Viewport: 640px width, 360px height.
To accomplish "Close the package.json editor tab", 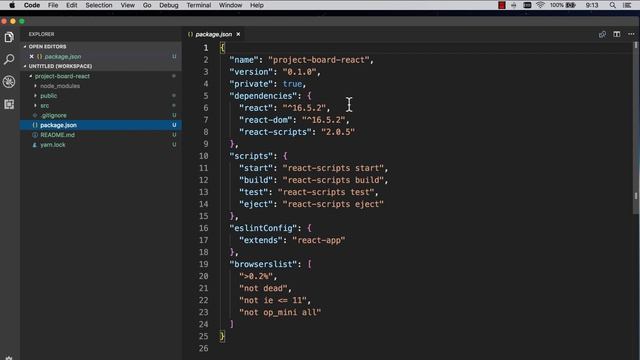I will click(238, 34).
